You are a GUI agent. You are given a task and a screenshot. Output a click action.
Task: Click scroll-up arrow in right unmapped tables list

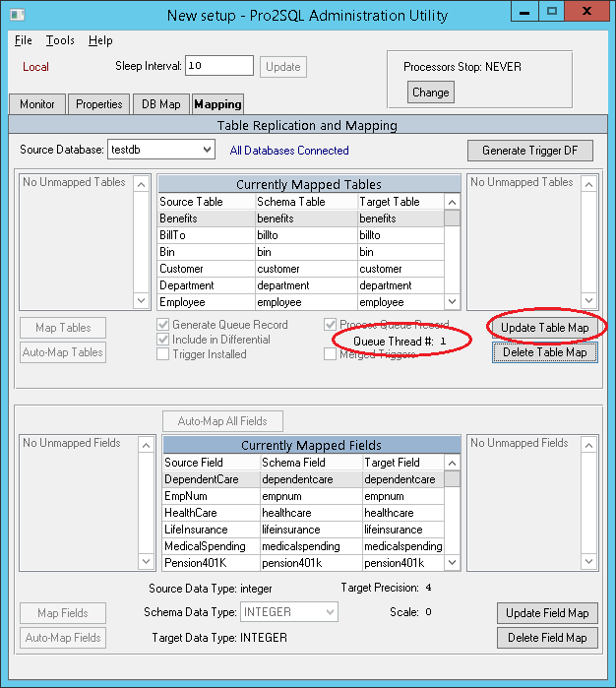(588, 184)
